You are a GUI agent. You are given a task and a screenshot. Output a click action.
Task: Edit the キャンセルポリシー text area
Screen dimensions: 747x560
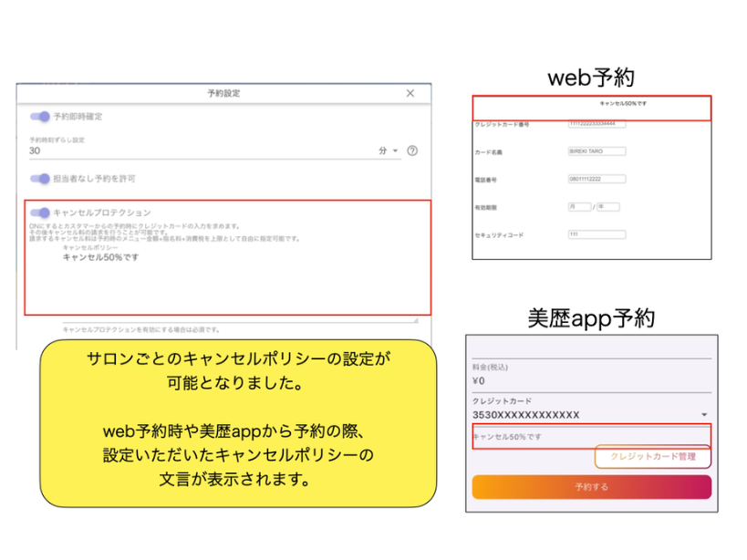click(x=241, y=287)
